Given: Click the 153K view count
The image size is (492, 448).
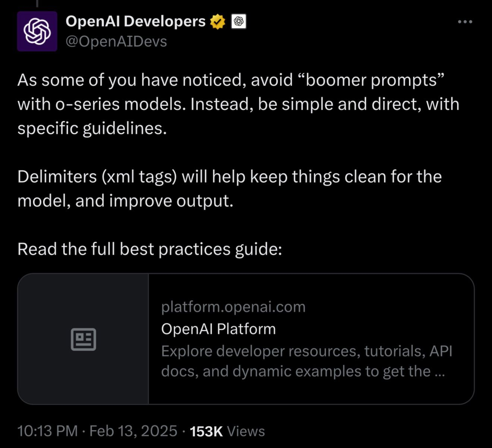Looking at the screenshot, I should pos(206,431).
